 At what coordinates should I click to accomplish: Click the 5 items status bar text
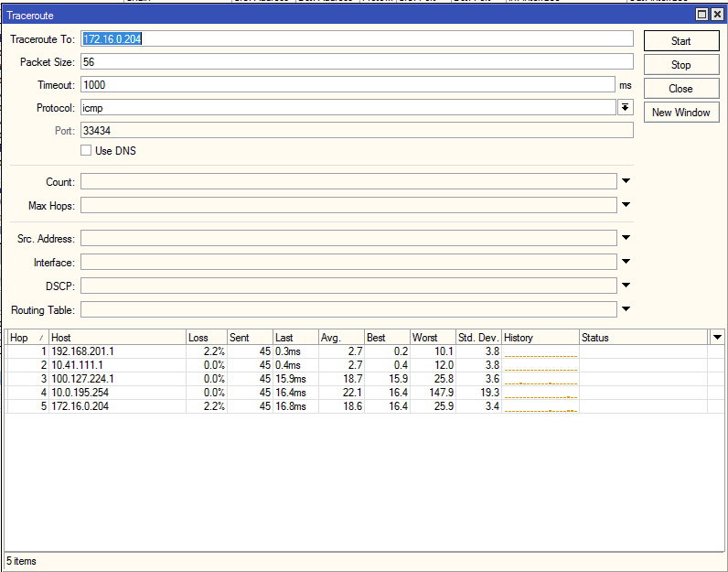[21, 561]
